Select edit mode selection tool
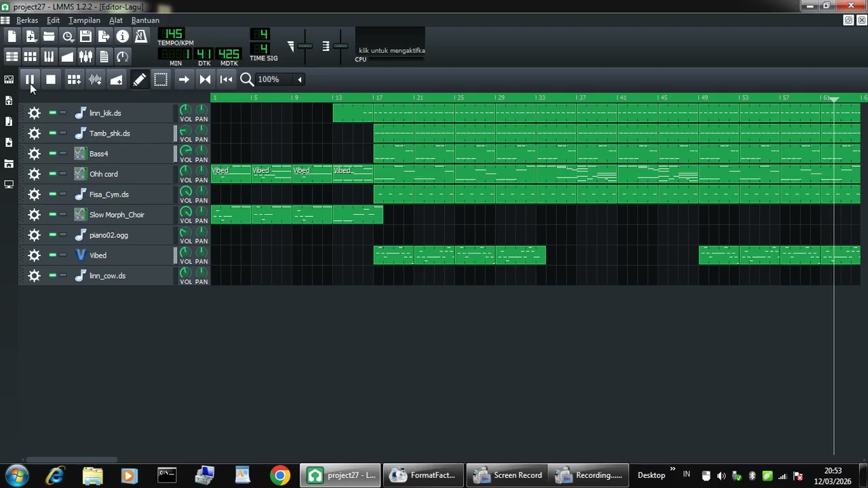The image size is (868, 488). [x=161, y=79]
